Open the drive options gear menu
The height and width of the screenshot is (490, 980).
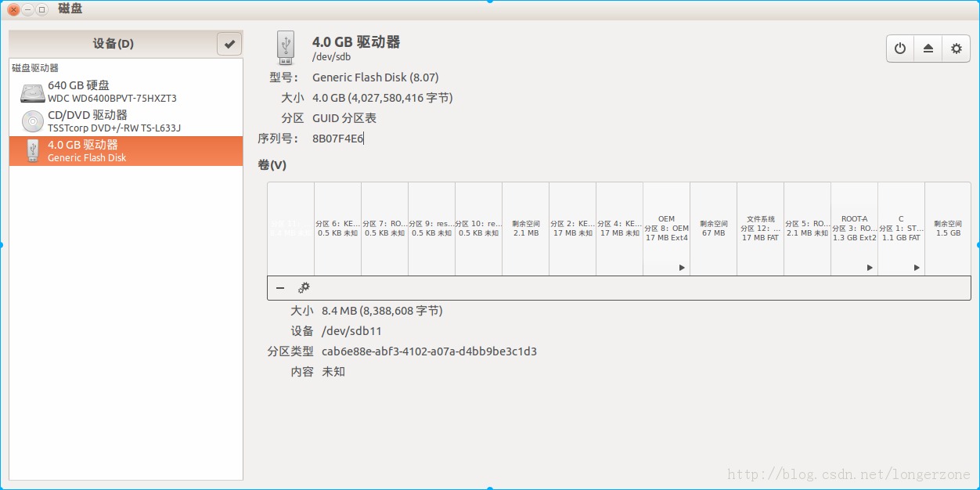956,49
